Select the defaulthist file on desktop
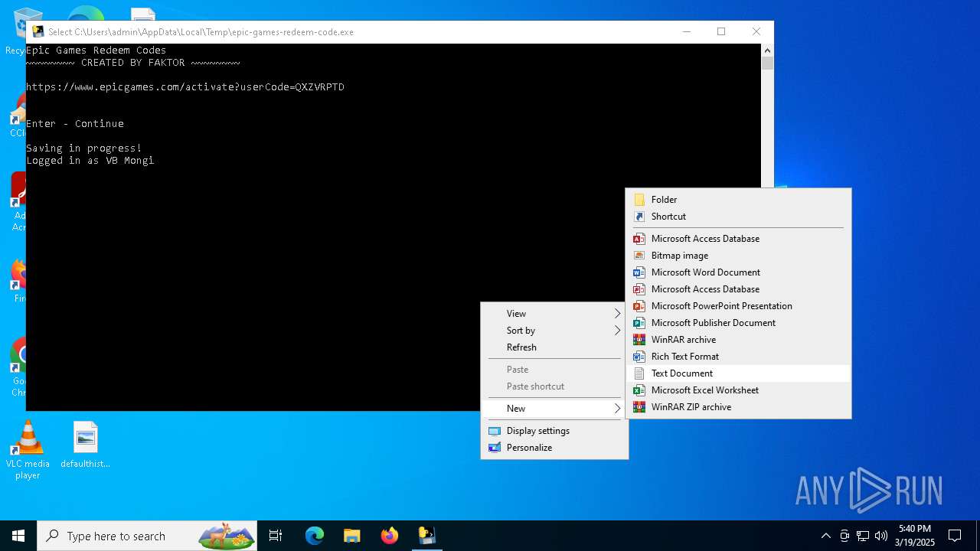This screenshot has width=980, height=551. tap(86, 445)
